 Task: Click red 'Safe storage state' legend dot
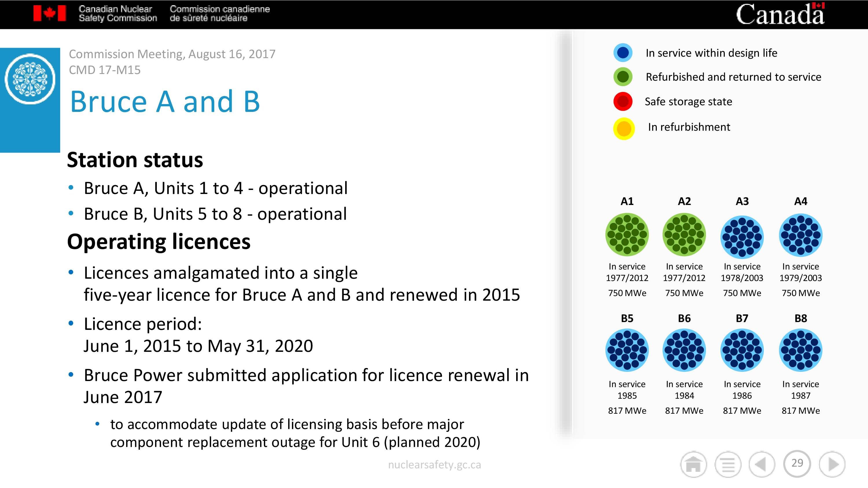pos(623,101)
